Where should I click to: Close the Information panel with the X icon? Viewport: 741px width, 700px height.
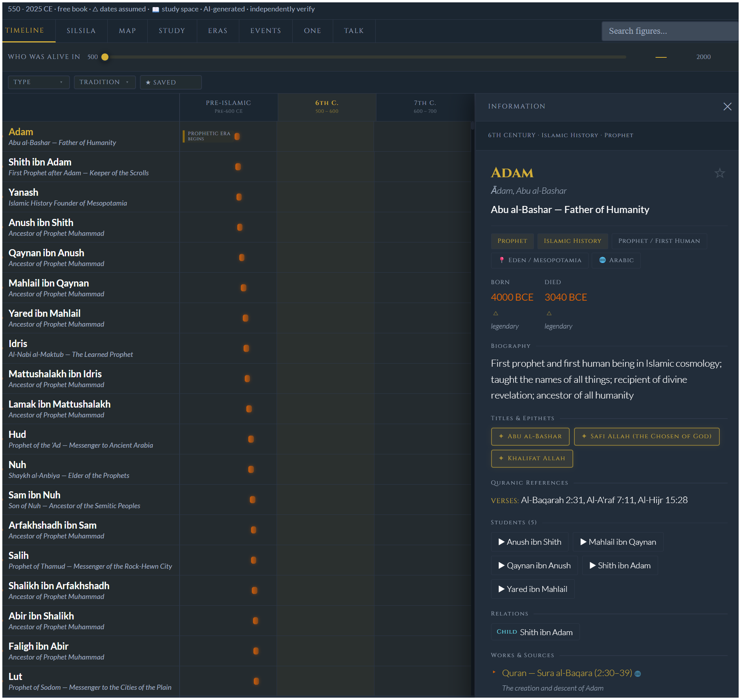click(x=727, y=107)
